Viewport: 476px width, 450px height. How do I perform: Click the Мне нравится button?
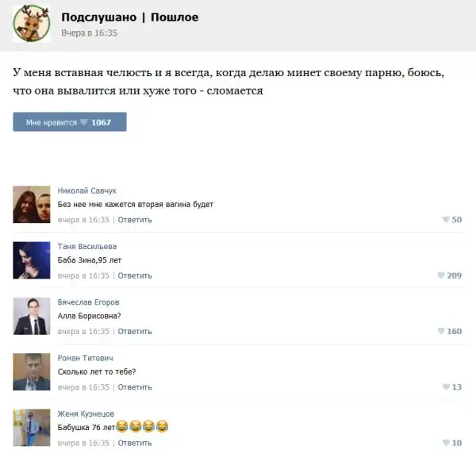tap(70, 121)
